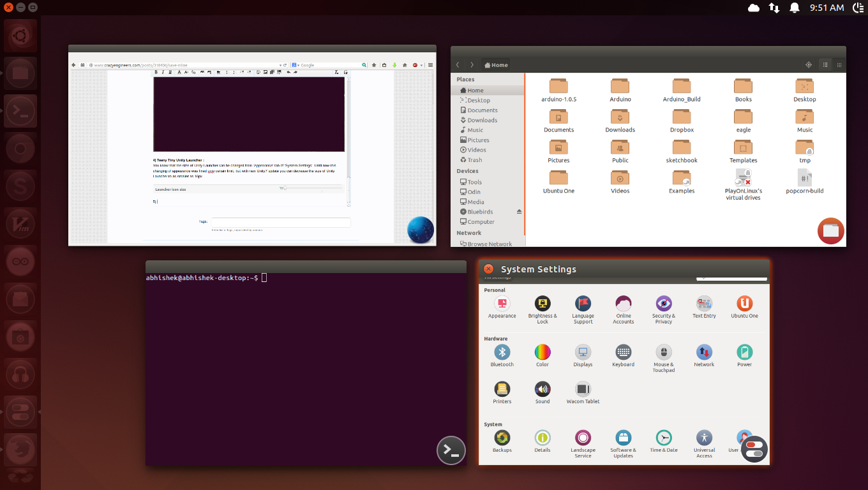
Task: Open the Dropbox folder in Files
Action: pyautogui.click(x=682, y=121)
